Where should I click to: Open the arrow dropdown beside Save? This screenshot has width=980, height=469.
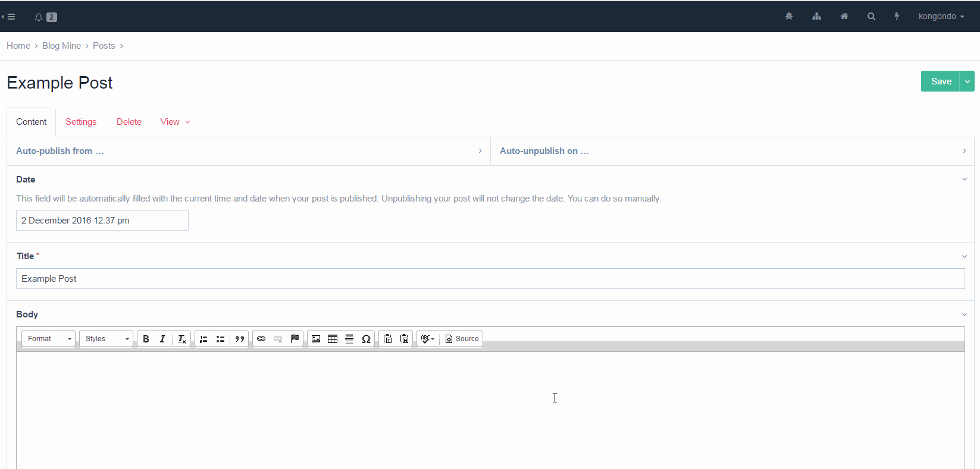(967, 81)
